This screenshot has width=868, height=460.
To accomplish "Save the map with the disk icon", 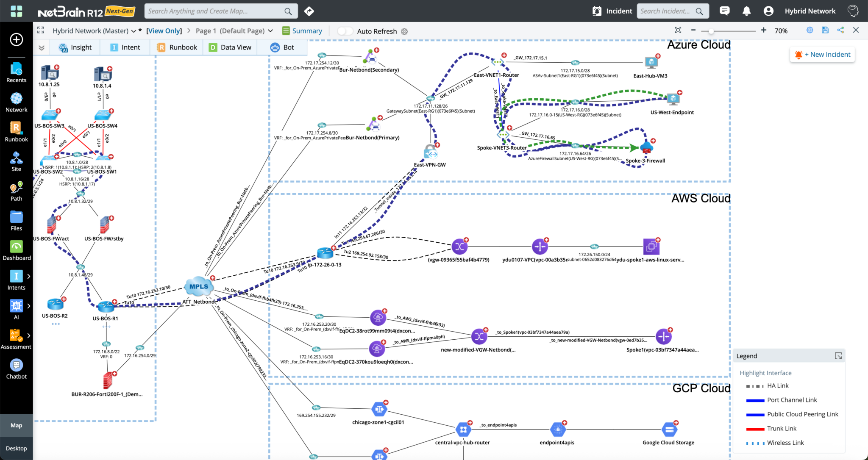I will pyautogui.click(x=825, y=30).
